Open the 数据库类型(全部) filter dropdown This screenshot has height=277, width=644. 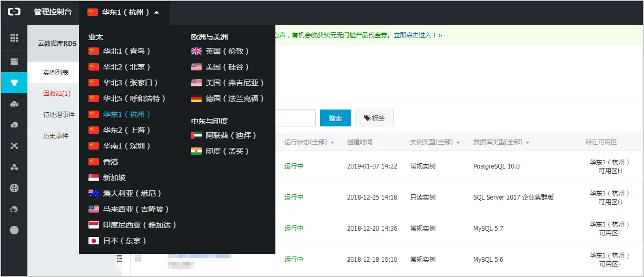pos(501,142)
